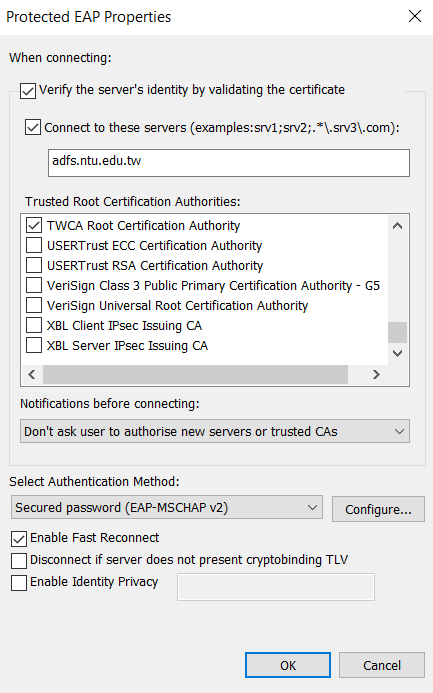The height and width of the screenshot is (693, 433).
Task: Check XBL Client IPsec Issuing CA
Action: click(x=34, y=325)
